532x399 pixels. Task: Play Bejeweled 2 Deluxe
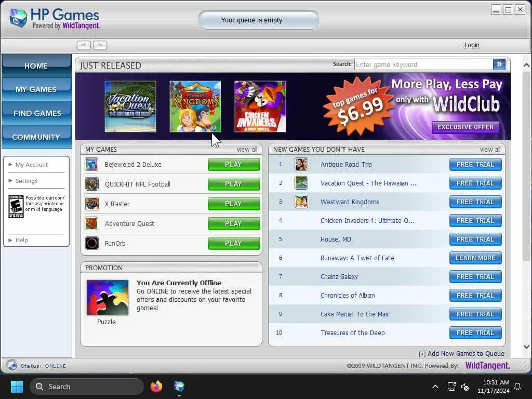234,165
